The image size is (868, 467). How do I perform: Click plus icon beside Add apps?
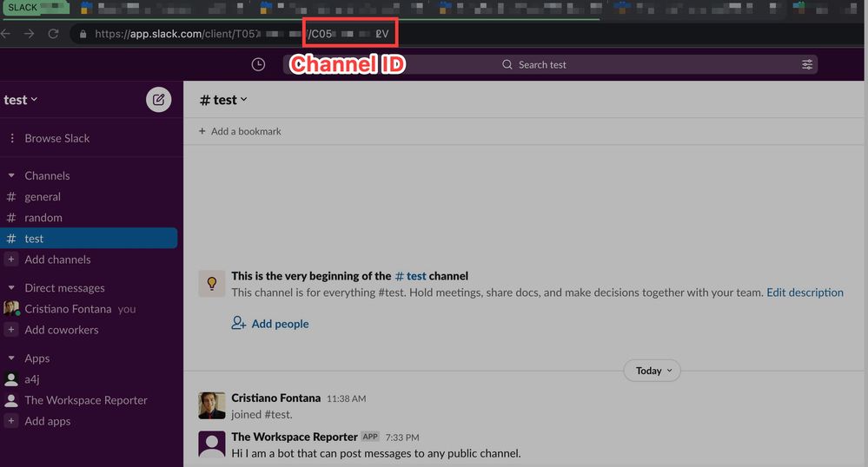(x=11, y=420)
